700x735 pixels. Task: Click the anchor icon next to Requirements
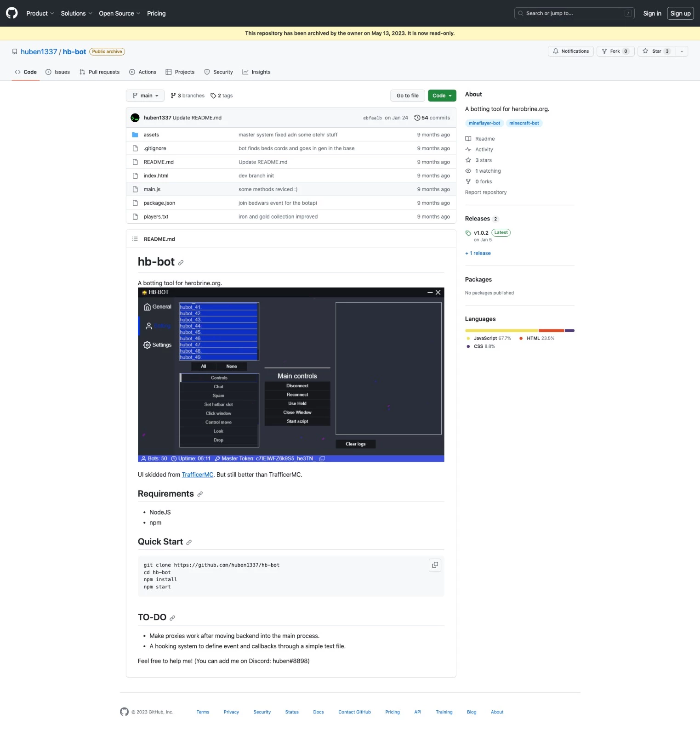click(200, 494)
